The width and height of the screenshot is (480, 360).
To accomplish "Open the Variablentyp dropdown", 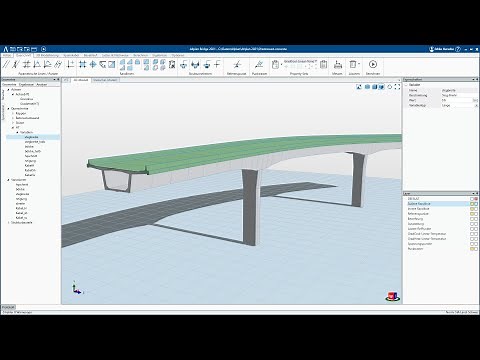I will coord(476,105).
